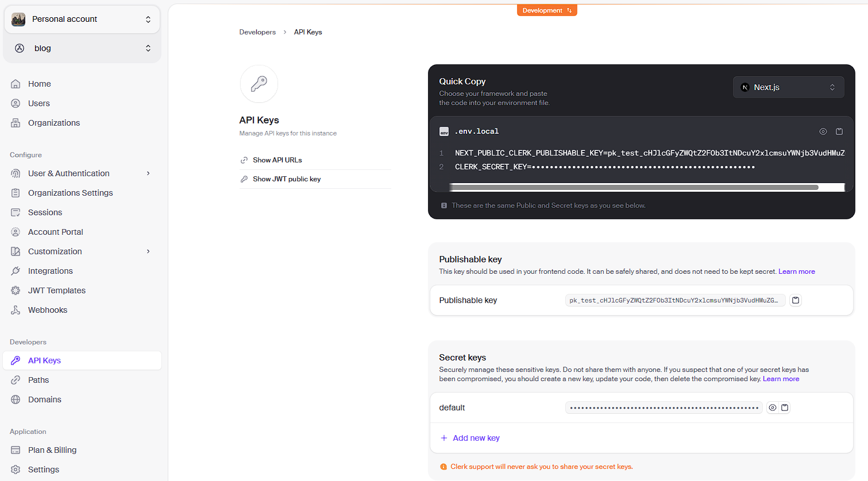Click the Organizations building icon in sidebar
The height and width of the screenshot is (481, 868).
16,123
